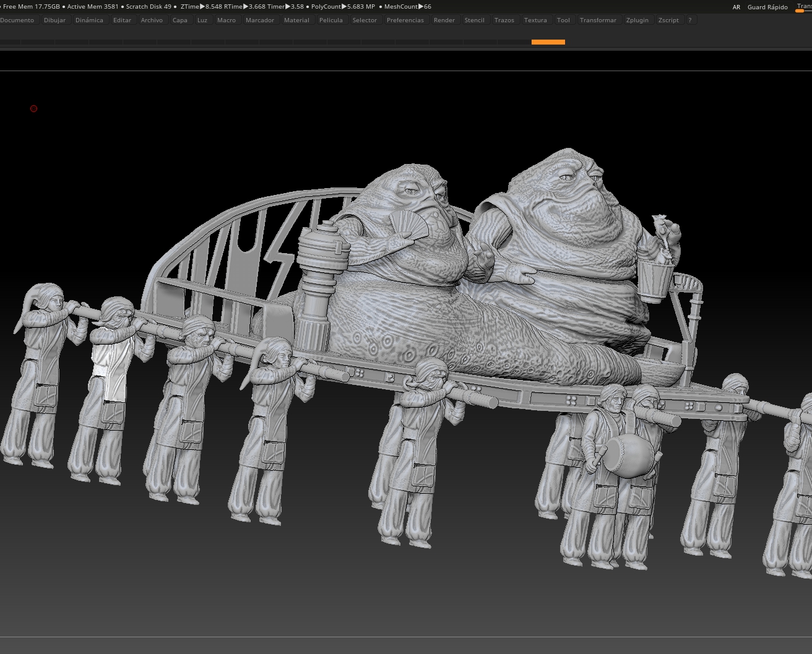This screenshot has height=654, width=812.
Task: Open the Luz menu
Action: coord(202,20)
